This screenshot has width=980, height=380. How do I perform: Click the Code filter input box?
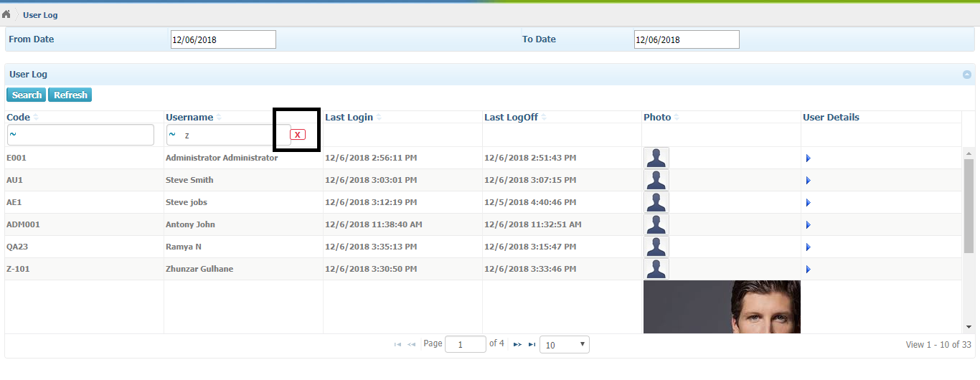pyautogui.click(x=80, y=135)
